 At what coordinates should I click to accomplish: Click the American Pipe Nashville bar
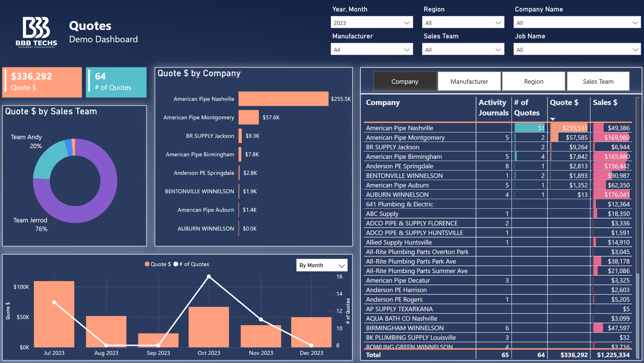(x=283, y=99)
